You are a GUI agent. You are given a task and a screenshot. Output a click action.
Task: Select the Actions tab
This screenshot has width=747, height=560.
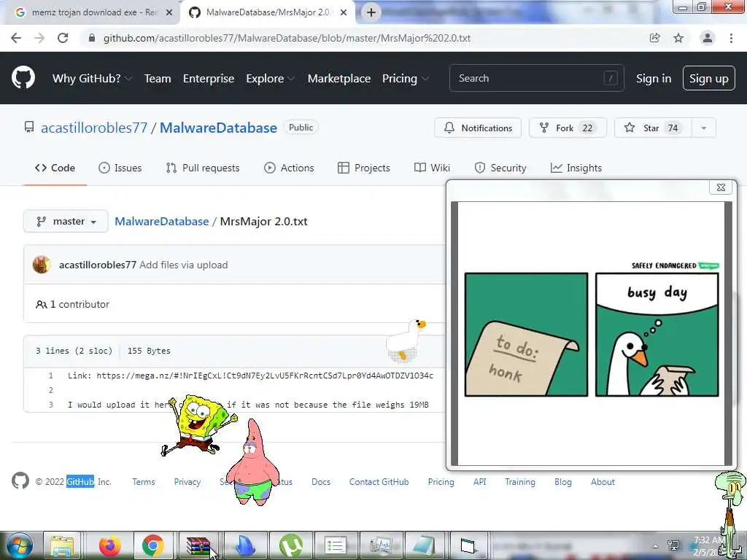tap(289, 168)
